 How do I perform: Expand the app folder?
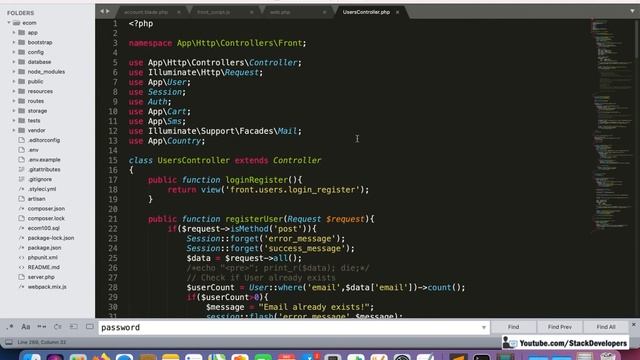pos(14,33)
